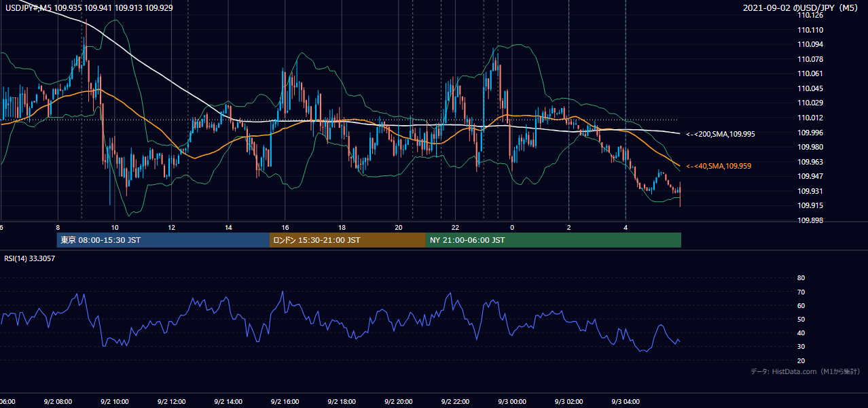The height and width of the screenshot is (408, 868).
Task: Select the 2021-09-02 USD/JPY (M5) chart heading
Action: click(x=801, y=8)
